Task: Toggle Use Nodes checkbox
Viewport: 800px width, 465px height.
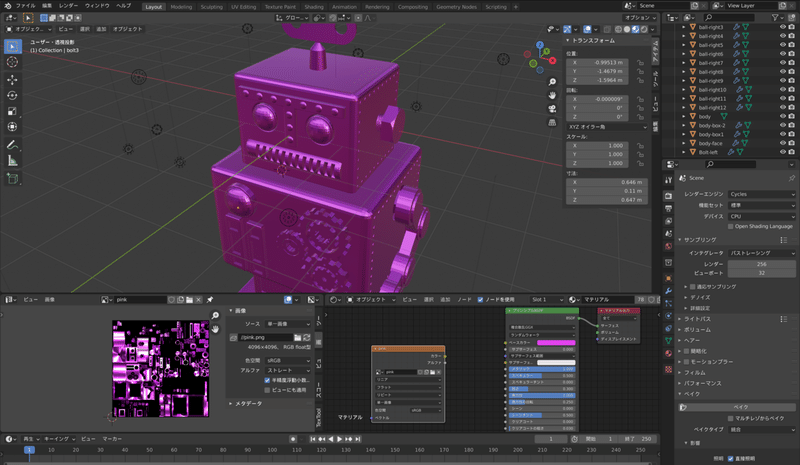Action: click(x=480, y=300)
